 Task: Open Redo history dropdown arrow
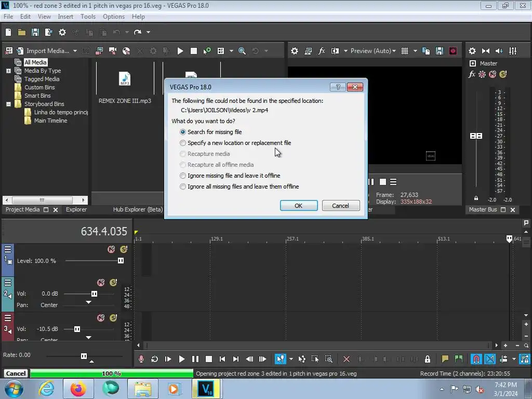tap(148, 32)
